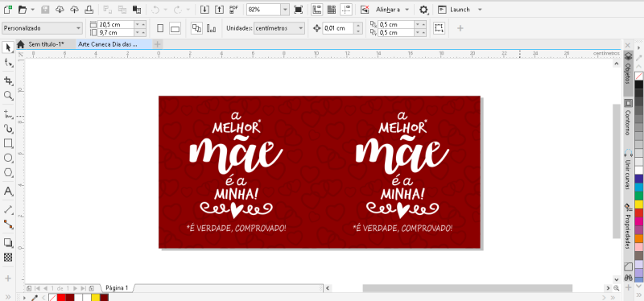Viewport: 644px width, 301px height.
Task: Expand the open recent files arrow
Action: tap(32, 9)
